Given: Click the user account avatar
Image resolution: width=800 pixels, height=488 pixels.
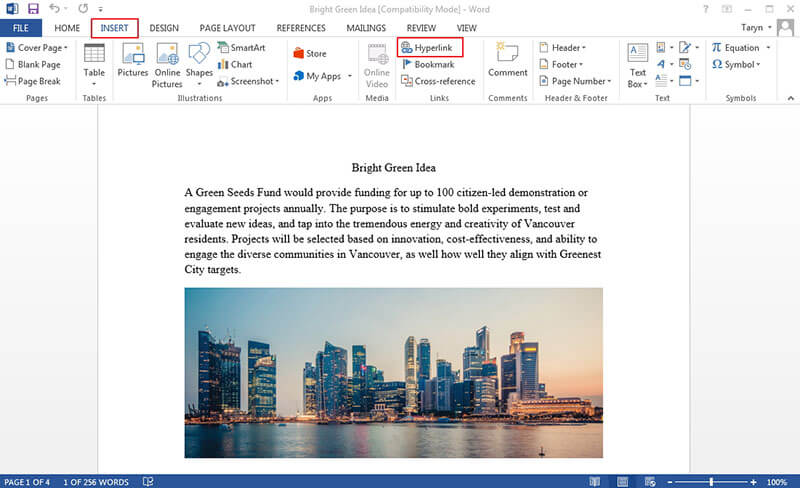Looking at the screenshot, I should [785, 28].
